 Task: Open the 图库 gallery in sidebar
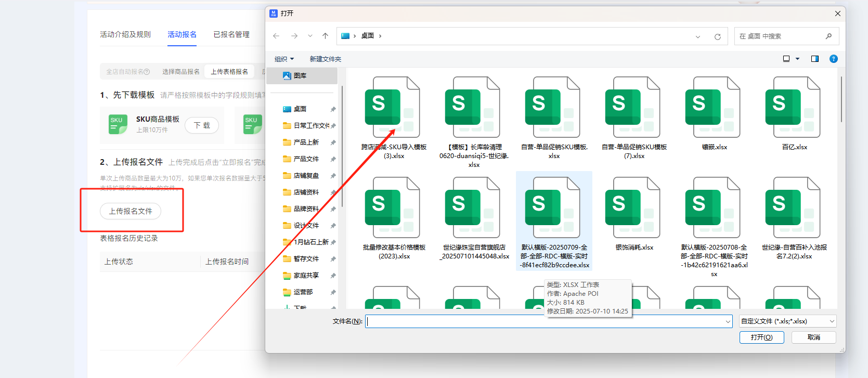tap(300, 76)
